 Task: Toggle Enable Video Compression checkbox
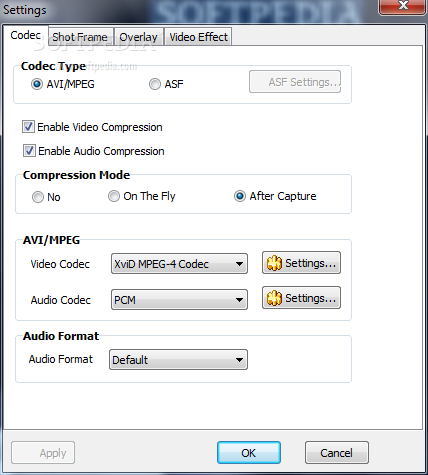28,127
